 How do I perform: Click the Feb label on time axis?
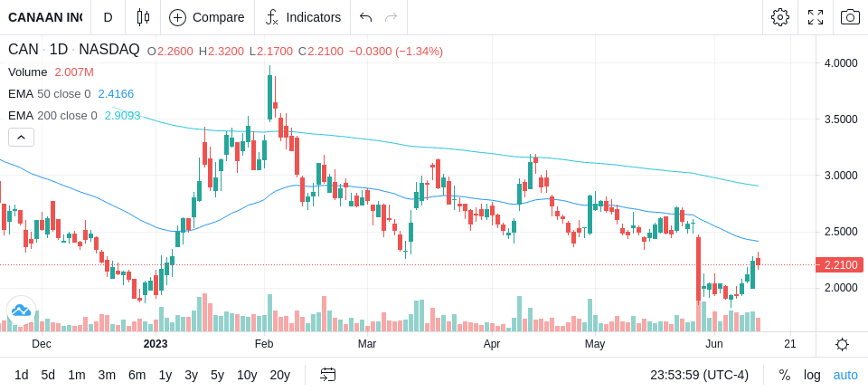point(264,344)
